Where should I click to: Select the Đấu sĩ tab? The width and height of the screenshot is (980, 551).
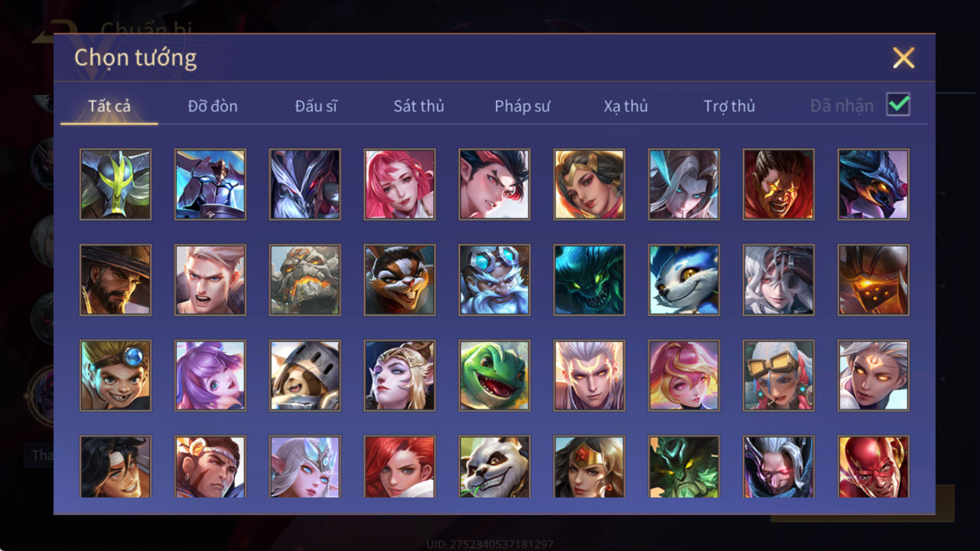pos(316,106)
